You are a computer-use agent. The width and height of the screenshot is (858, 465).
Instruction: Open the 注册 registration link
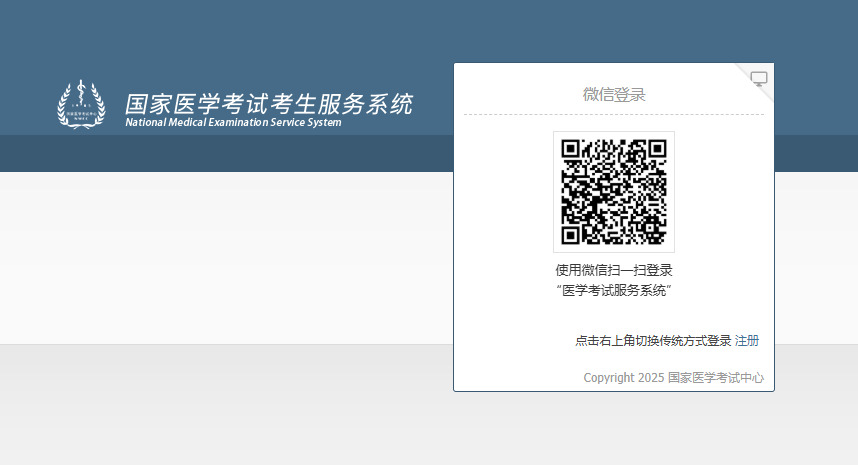[x=747, y=341]
